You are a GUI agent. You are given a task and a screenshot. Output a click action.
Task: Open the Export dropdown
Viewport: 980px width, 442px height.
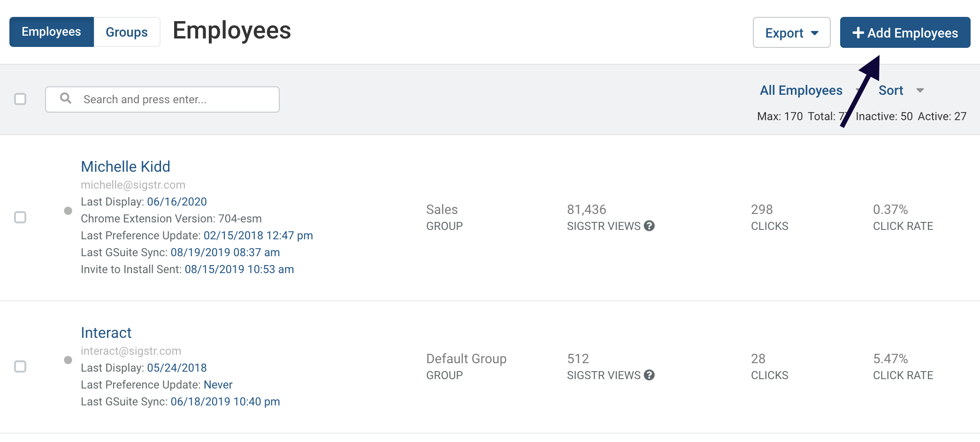coord(791,32)
